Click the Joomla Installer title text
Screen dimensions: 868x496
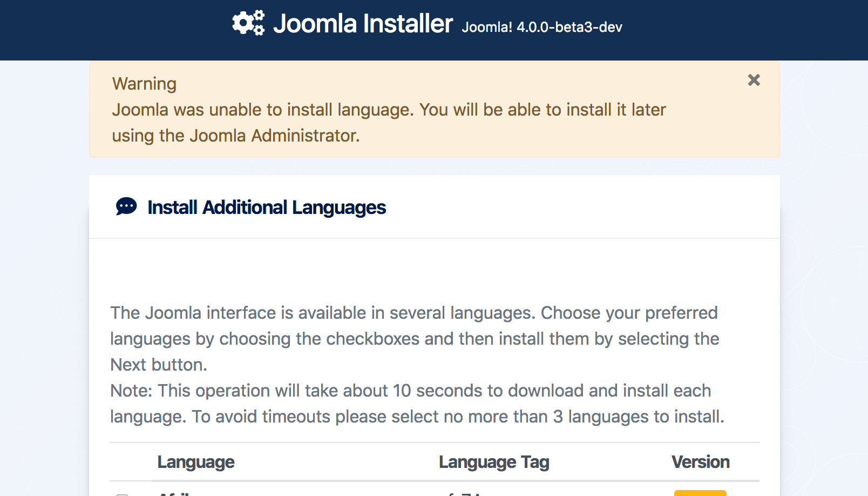pyautogui.click(x=363, y=23)
